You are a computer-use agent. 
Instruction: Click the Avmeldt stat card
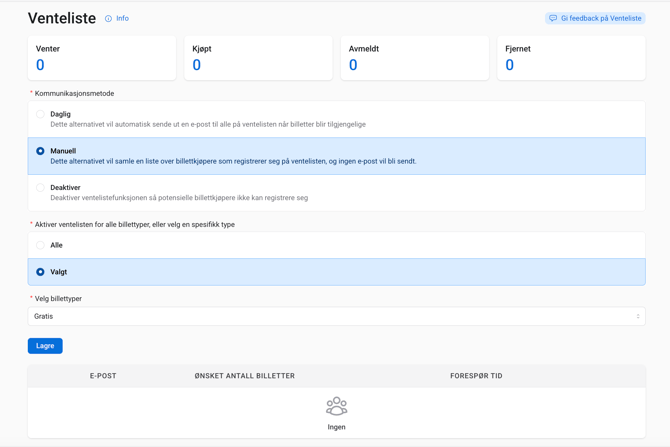(415, 58)
